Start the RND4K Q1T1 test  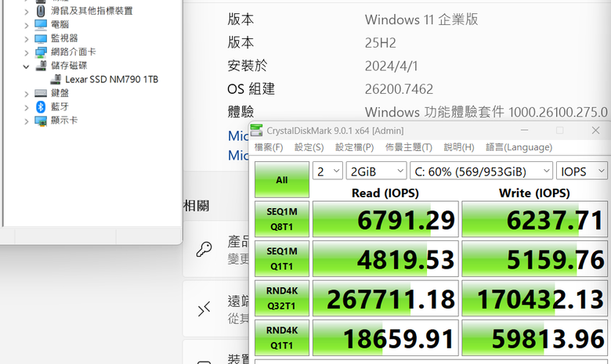pos(282,338)
